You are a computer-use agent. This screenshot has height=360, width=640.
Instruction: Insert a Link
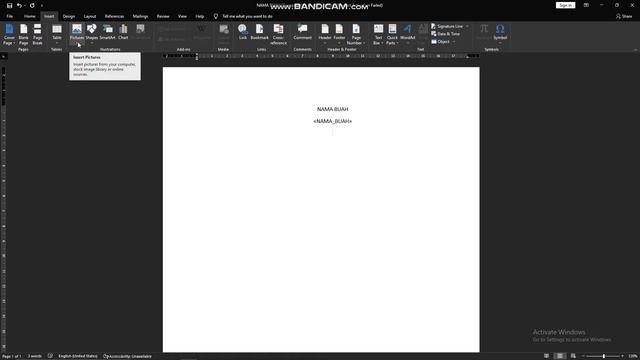pos(243,32)
